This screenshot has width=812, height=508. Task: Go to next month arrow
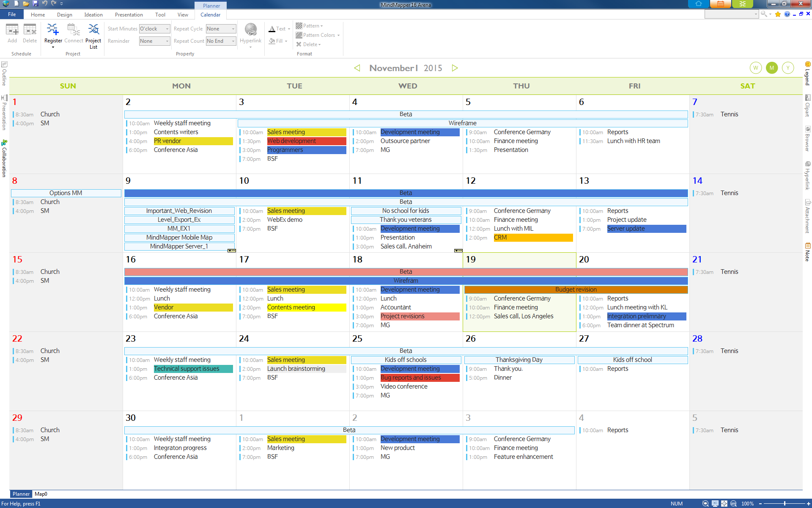[455, 68]
